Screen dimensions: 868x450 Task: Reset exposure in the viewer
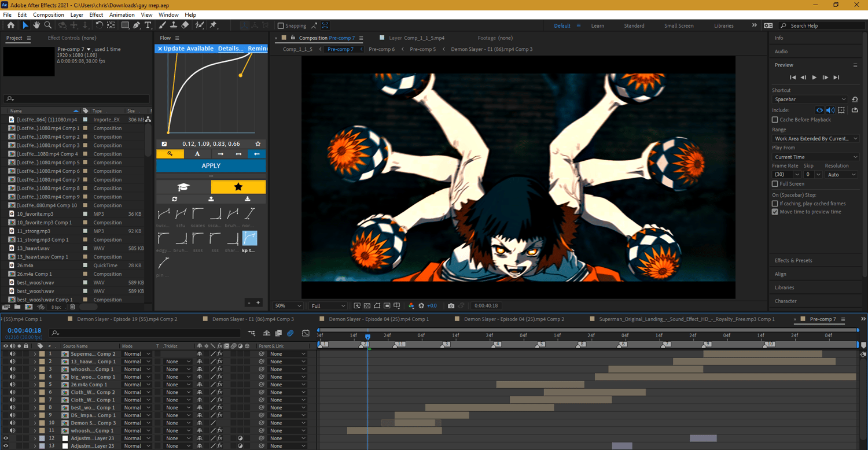pyautogui.click(x=421, y=305)
